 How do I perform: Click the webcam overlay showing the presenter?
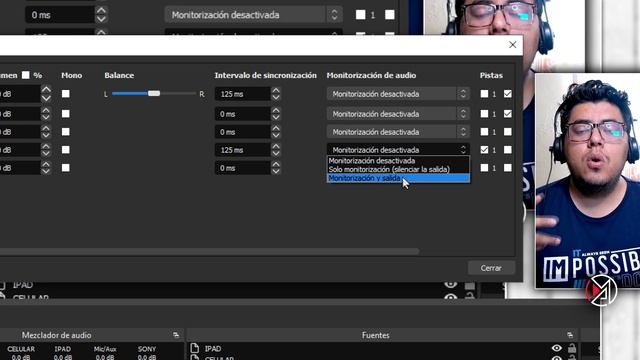point(588,181)
